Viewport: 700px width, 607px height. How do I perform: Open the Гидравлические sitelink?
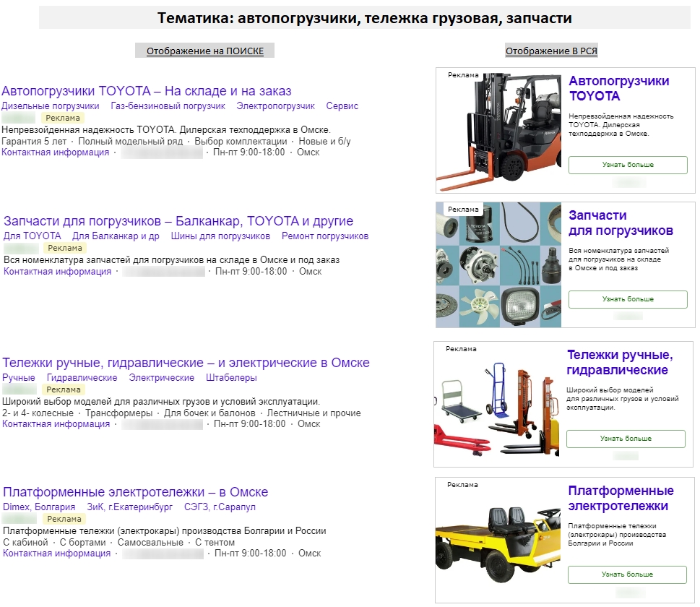pyautogui.click(x=82, y=378)
